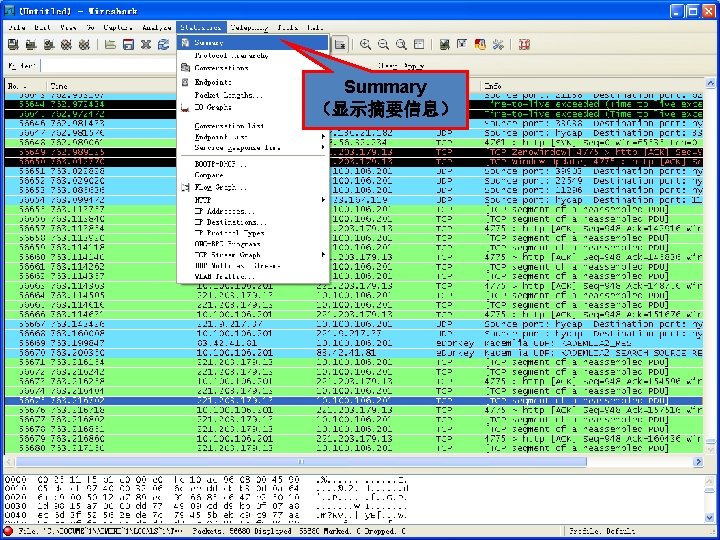Select Summary in the Statistics menu
Viewport: 720px width, 540px height.
[x=253, y=43]
